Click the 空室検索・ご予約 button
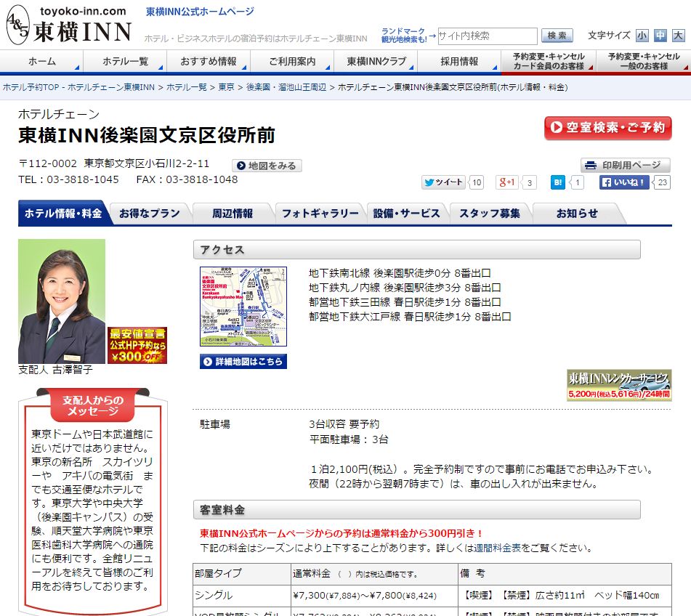The width and height of the screenshot is (691, 616). [607, 128]
